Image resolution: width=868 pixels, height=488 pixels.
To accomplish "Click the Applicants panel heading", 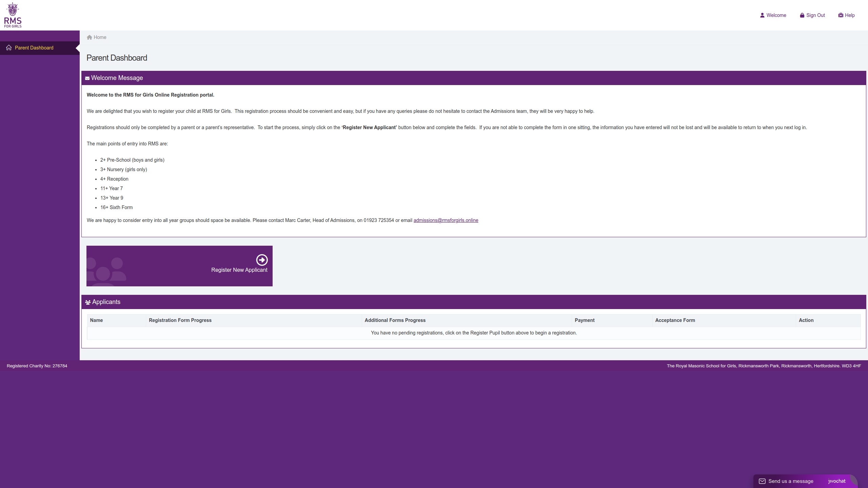I will click(x=106, y=302).
